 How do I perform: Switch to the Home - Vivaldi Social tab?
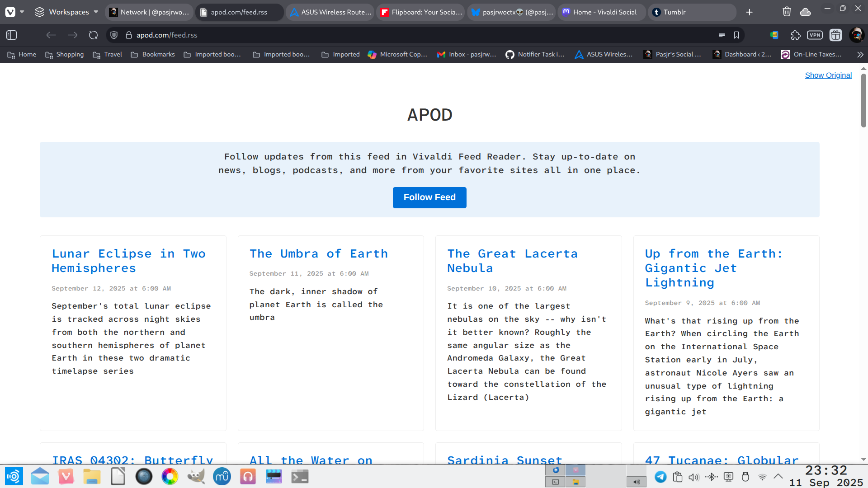tap(601, 12)
